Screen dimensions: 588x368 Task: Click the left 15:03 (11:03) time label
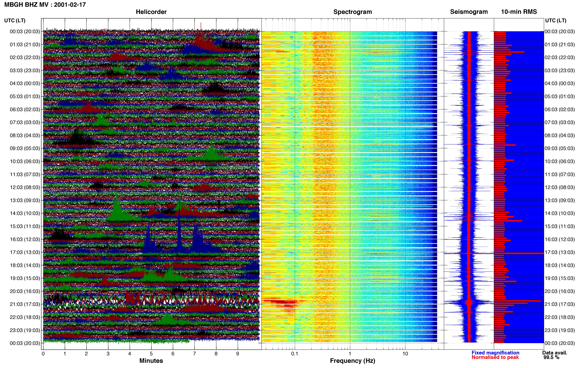(25, 226)
